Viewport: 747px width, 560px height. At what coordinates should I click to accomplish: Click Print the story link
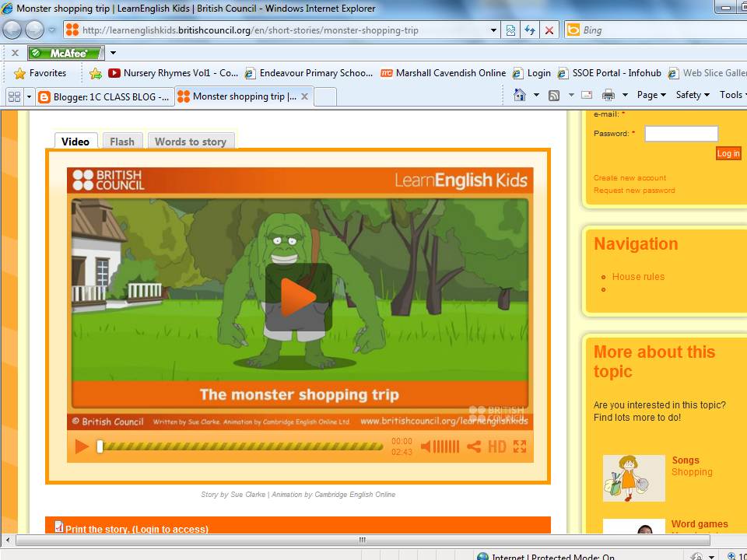[x=137, y=529]
